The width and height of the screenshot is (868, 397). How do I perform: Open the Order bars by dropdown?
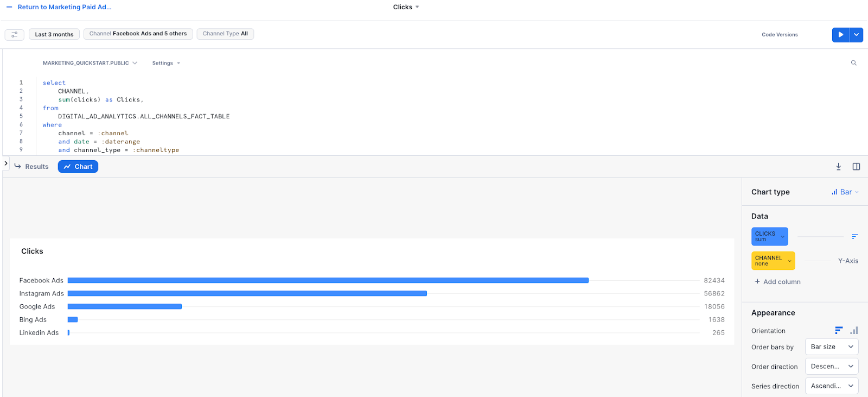pyautogui.click(x=832, y=346)
